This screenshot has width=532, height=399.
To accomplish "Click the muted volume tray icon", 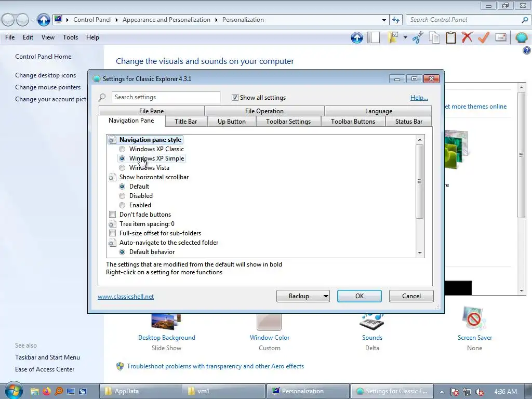I will (480, 392).
